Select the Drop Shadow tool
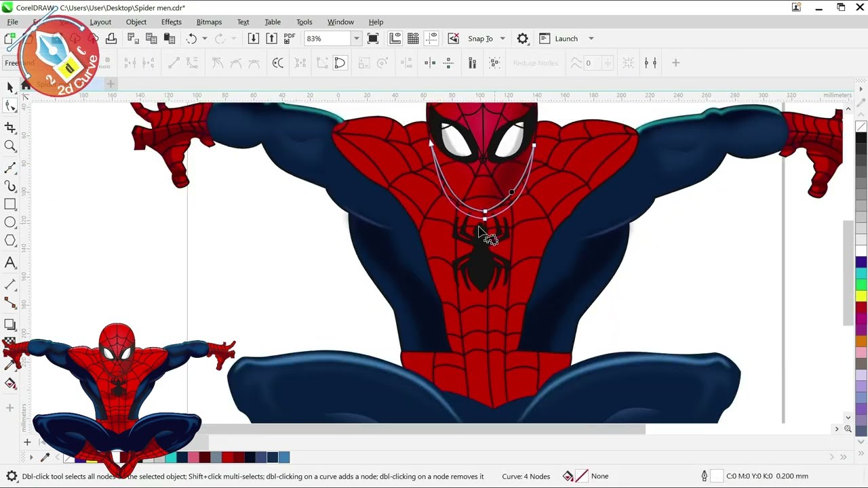 coord(10,325)
